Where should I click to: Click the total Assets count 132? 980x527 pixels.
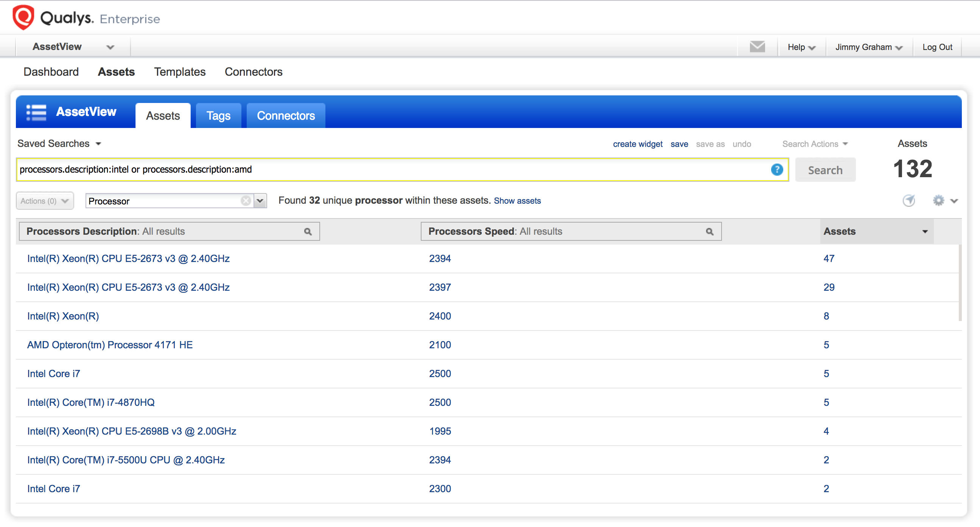912,169
